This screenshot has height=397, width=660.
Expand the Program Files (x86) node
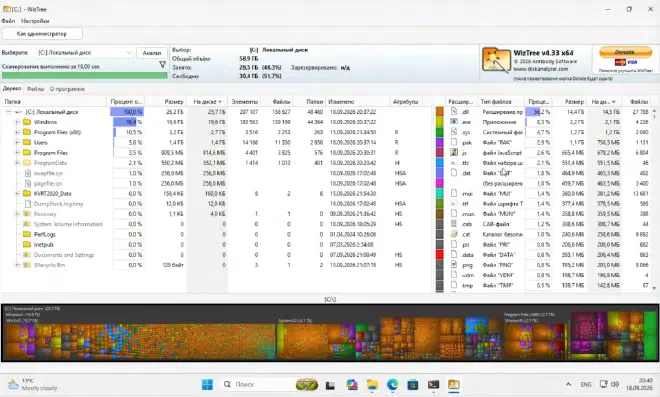[x=17, y=132]
